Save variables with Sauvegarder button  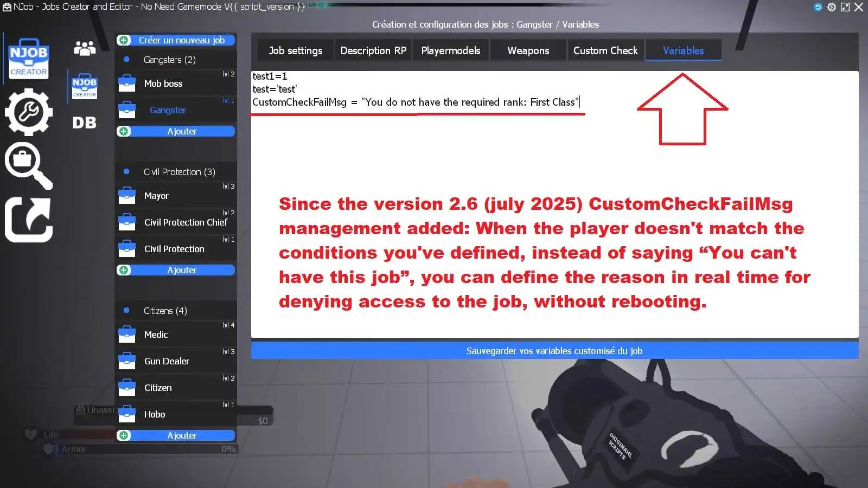click(x=554, y=350)
